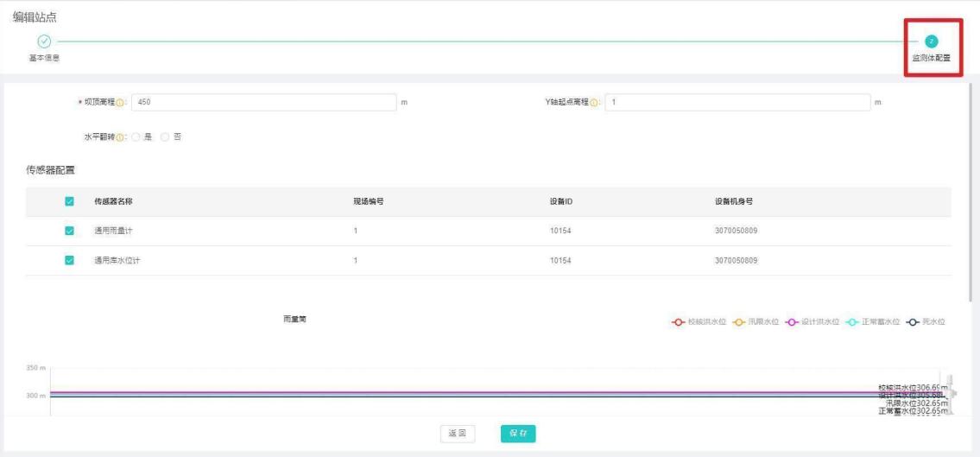
Task: Uncheck the 通用雨量计 sensor checkbox
Action: [x=70, y=232]
